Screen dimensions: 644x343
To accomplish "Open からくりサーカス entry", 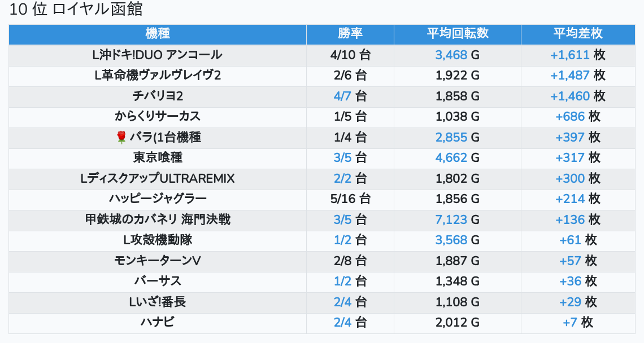I will pos(158,117).
